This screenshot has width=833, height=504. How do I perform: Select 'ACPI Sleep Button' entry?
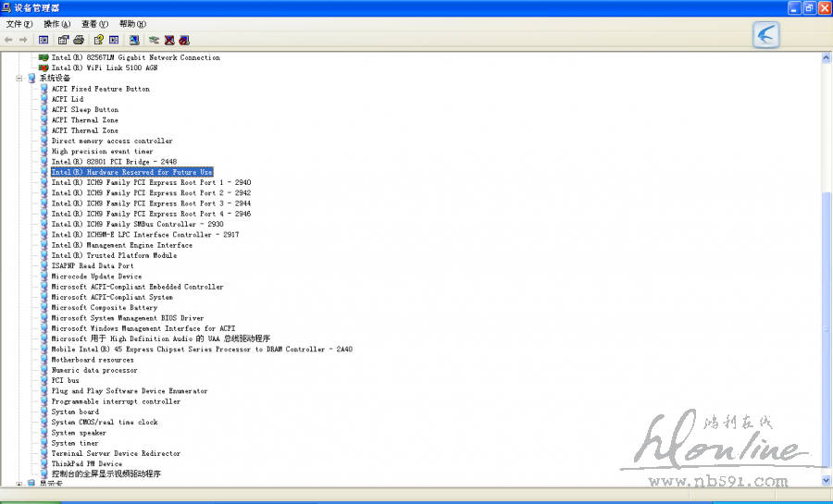click(x=85, y=109)
